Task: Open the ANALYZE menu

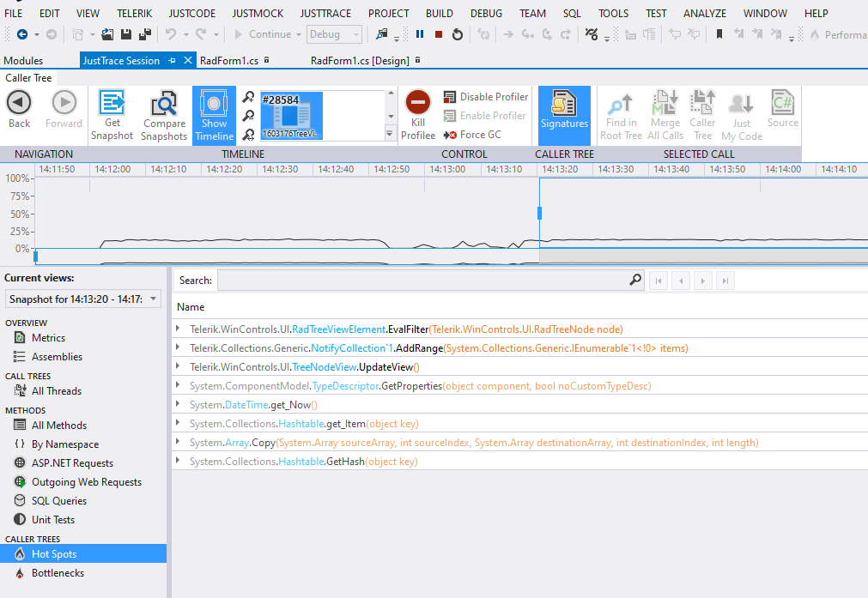Action: [x=705, y=13]
